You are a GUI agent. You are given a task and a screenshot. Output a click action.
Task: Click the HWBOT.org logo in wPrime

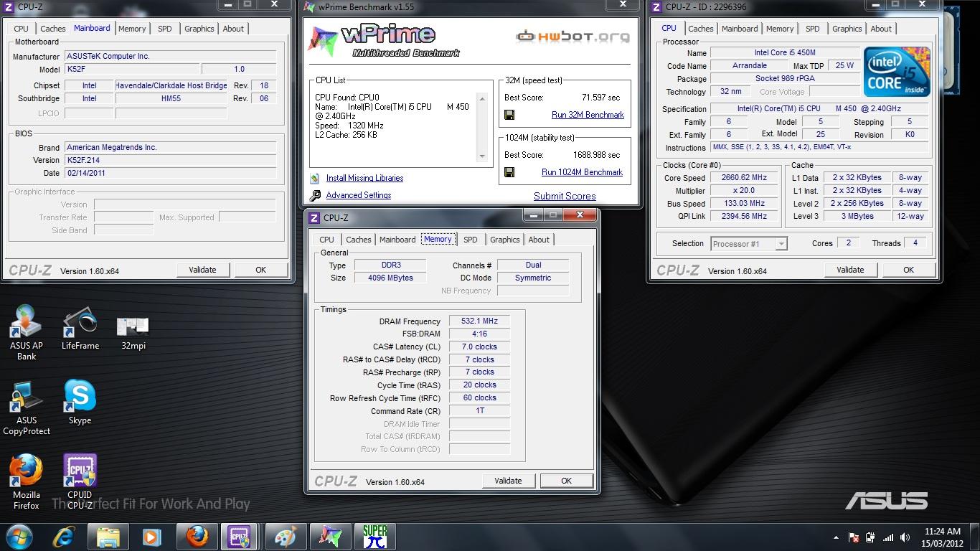573,37
